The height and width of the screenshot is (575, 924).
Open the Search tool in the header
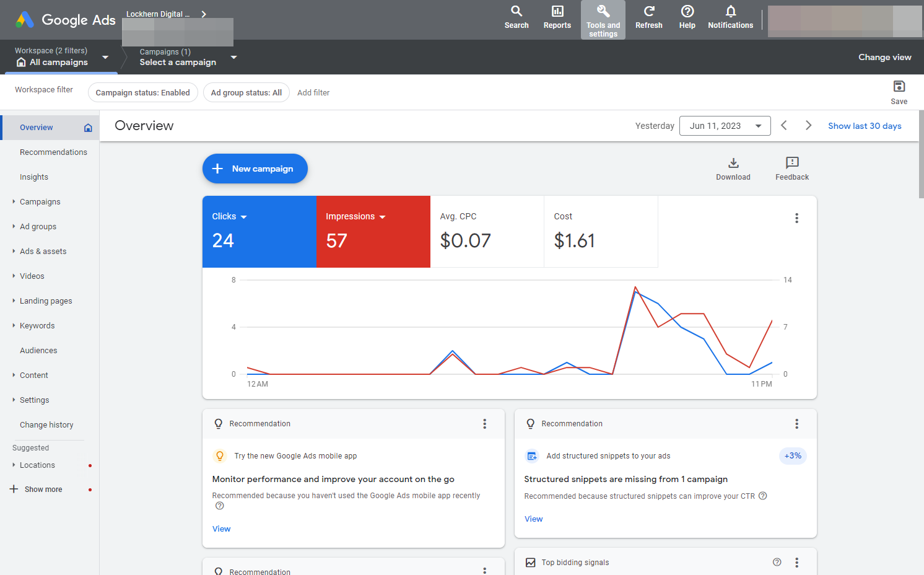pos(516,17)
